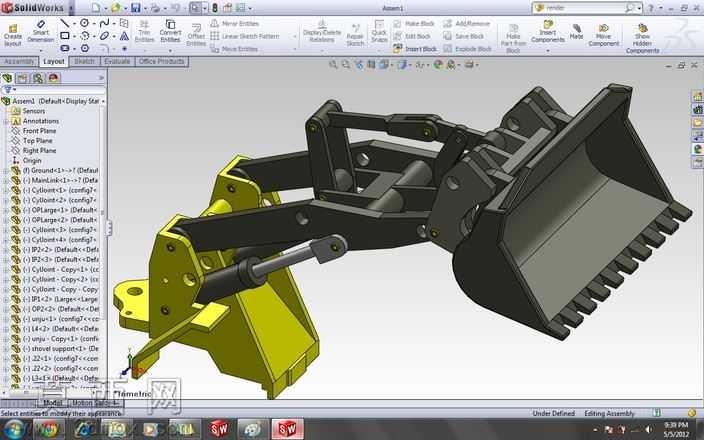Click the Trim Entities tool

144,31
